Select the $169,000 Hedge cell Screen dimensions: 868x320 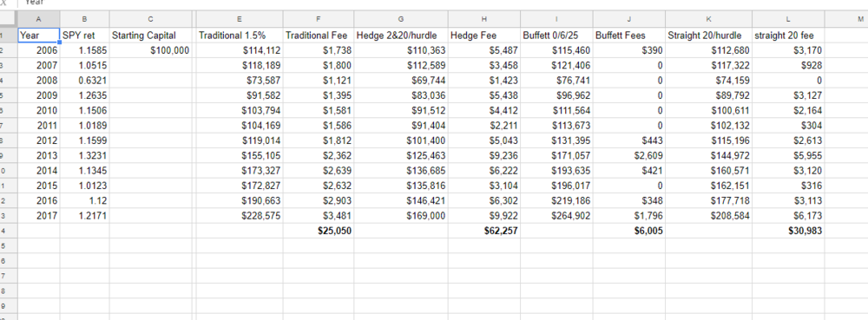tap(401, 216)
